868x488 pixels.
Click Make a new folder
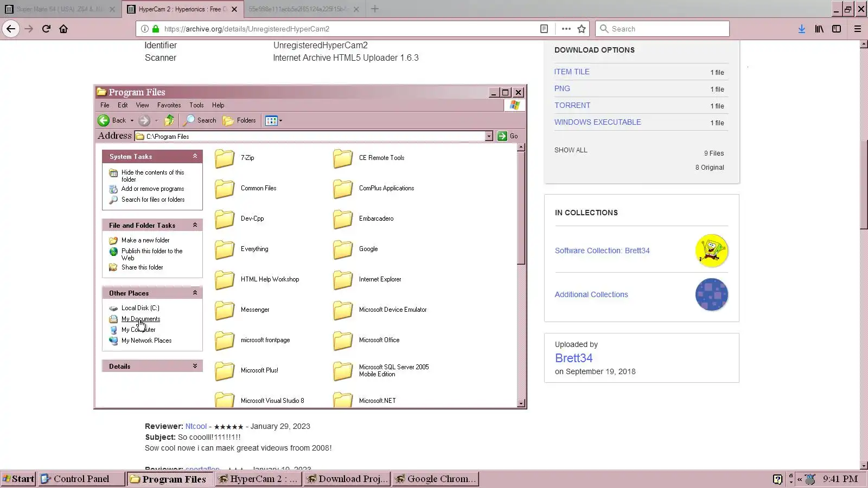[145, 240]
